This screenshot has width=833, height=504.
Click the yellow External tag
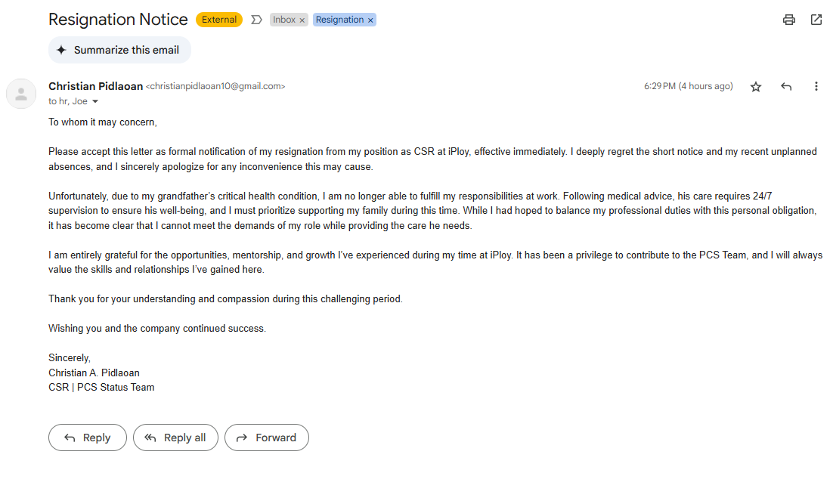click(x=219, y=20)
